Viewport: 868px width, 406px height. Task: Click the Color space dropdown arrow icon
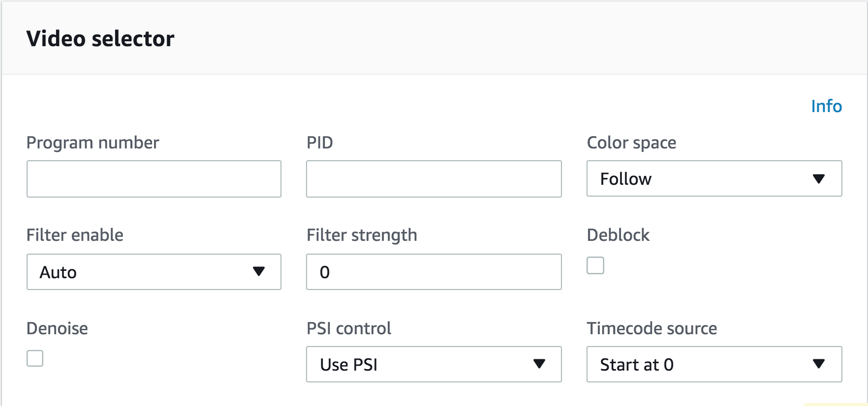819,179
